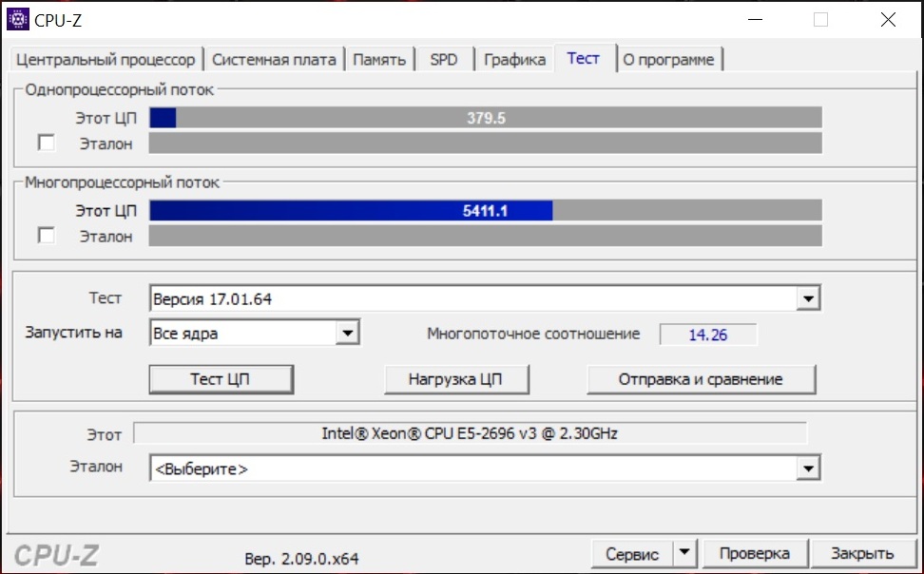Image resolution: width=924 pixels, height=574 pixels.
Task: Click Отправка и сравнение button
Action: coord(702,379)
